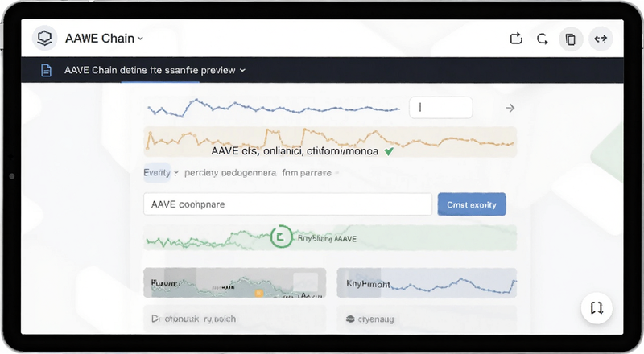
Task: Click the document icon in dark bar
Action: coord(47,70)
